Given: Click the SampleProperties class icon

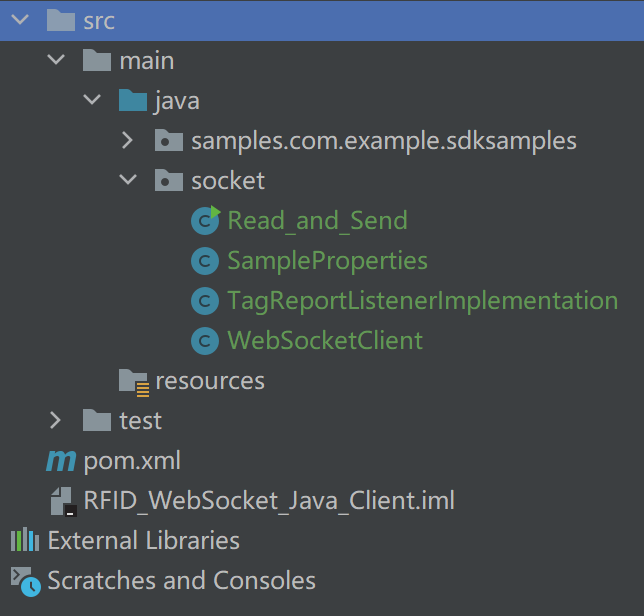Looking at the screenshot, I should coord(205,261).
